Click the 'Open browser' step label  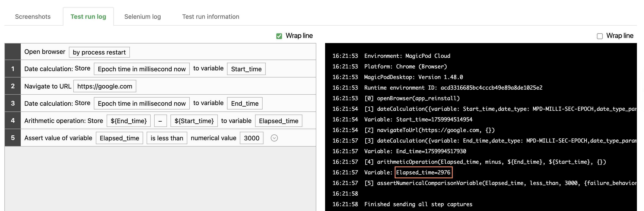(45, 52)
